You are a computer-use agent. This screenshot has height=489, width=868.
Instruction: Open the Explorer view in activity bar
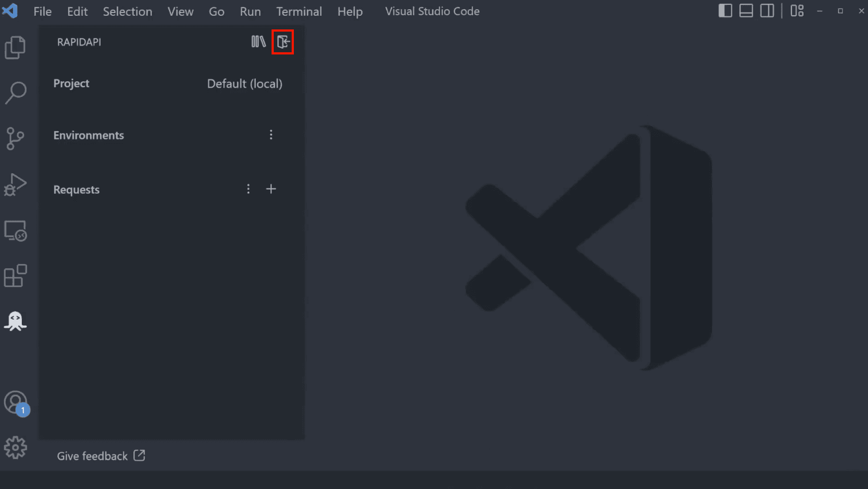15,47
